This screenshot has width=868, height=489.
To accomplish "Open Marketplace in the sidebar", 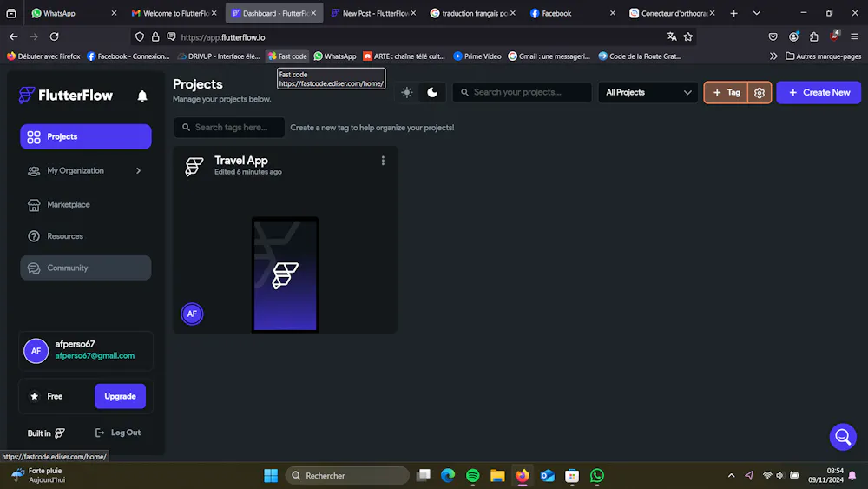I will 86,204.
